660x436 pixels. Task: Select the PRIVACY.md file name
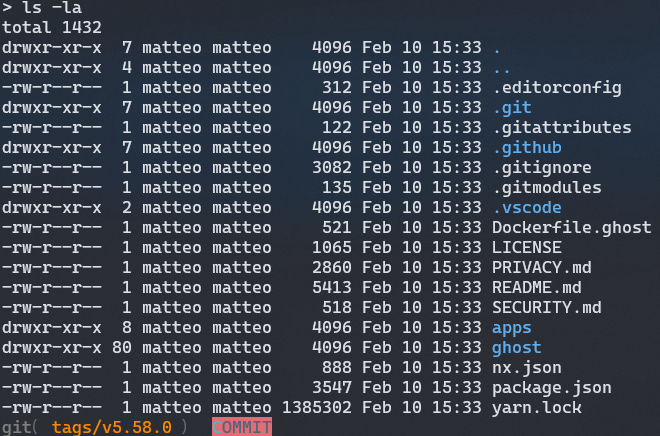point(536,267)
